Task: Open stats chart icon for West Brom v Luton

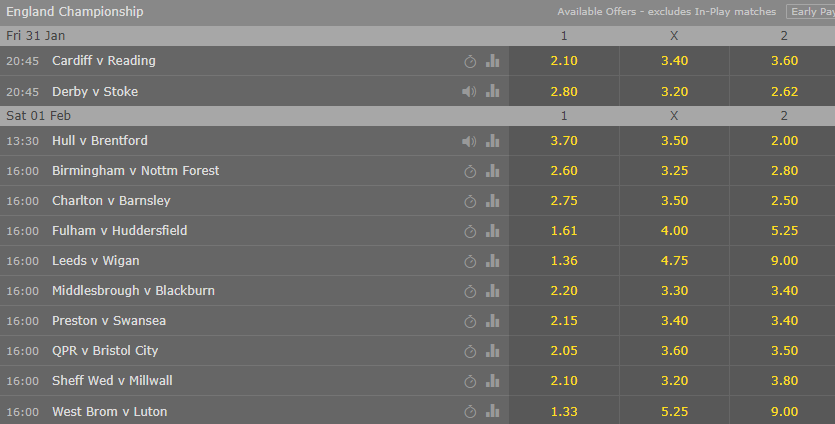Action: (x=493, y=411)
